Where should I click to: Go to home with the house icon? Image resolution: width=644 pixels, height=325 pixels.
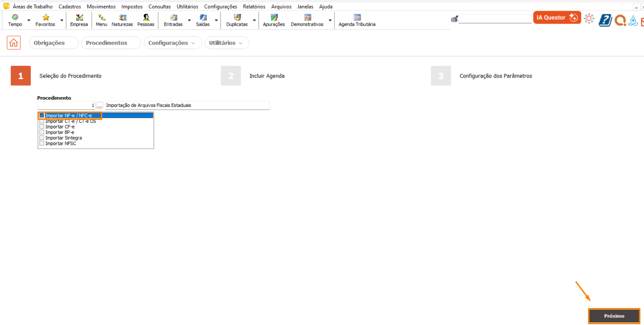click(14, 43)
